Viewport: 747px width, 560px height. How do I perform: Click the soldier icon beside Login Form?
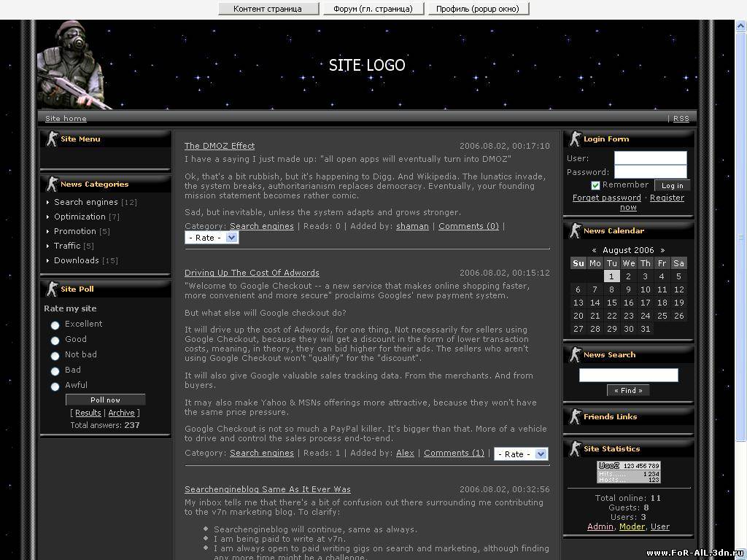tap(575, 139)
